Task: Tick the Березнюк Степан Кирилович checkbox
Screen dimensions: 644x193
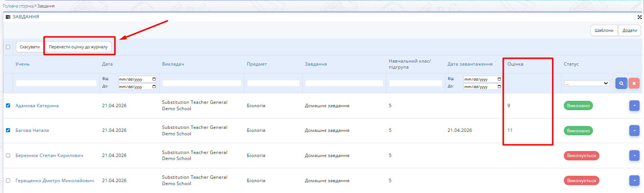Action: pyautogui.click(x=8, y=156)
